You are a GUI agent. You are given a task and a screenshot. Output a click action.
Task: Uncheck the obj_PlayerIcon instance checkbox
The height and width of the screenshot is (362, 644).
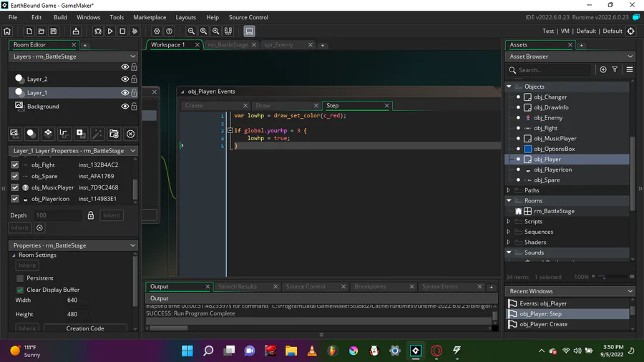point(15,199)
